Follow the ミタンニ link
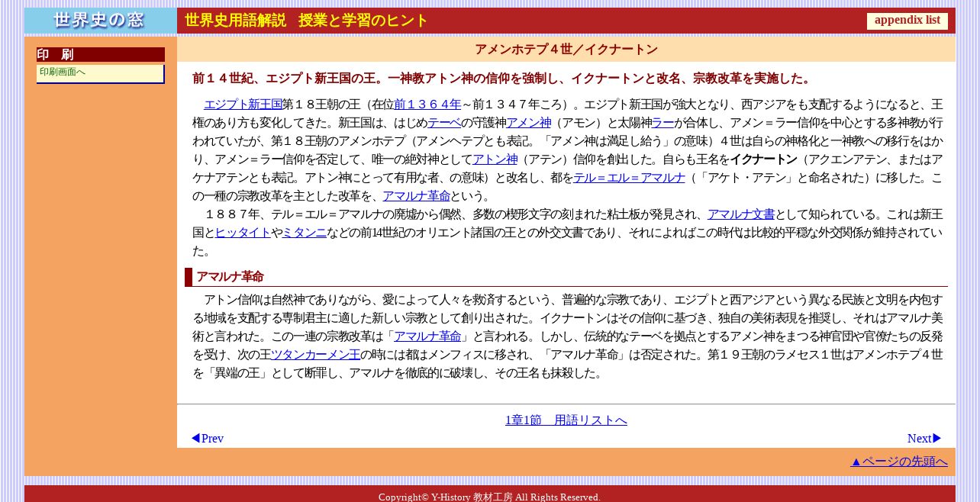 [x=305, y=233]
